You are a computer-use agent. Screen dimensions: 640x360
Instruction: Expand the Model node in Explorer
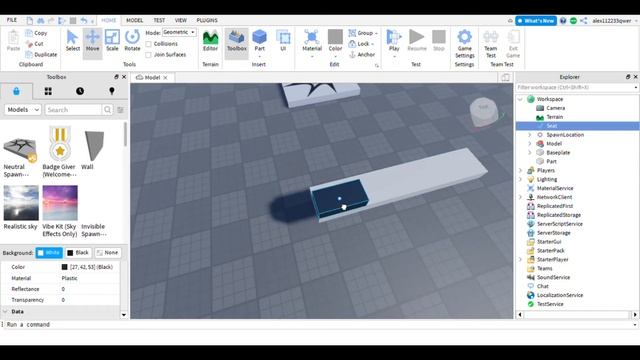pos(530,144)
